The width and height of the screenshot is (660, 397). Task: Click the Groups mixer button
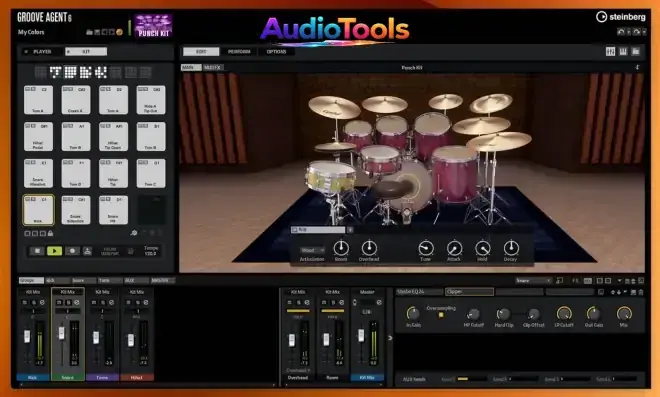tap(31, 280)
